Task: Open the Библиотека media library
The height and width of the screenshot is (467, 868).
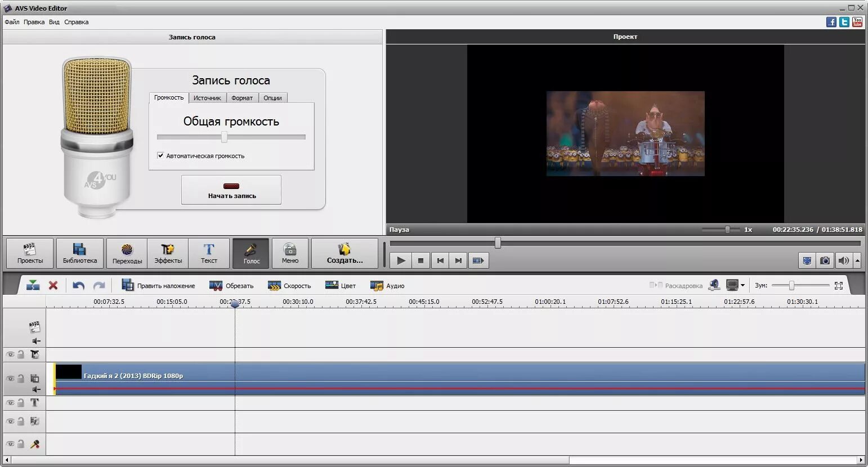Action: pyautogui.click(x=80, y=253)
